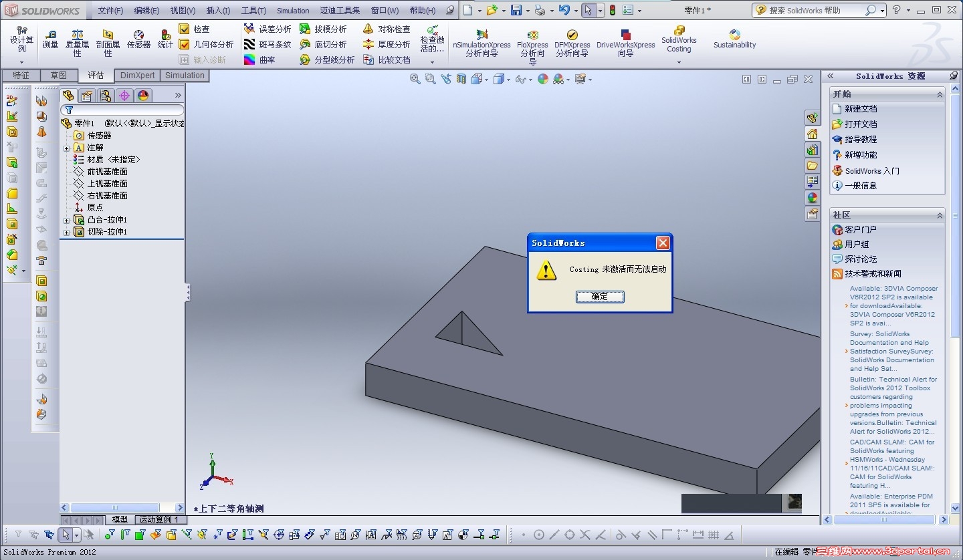The width and height of the screenshot is (963, 560).
Task: Open the hide/show items dropdown arrow
Action: pos(530,80)
